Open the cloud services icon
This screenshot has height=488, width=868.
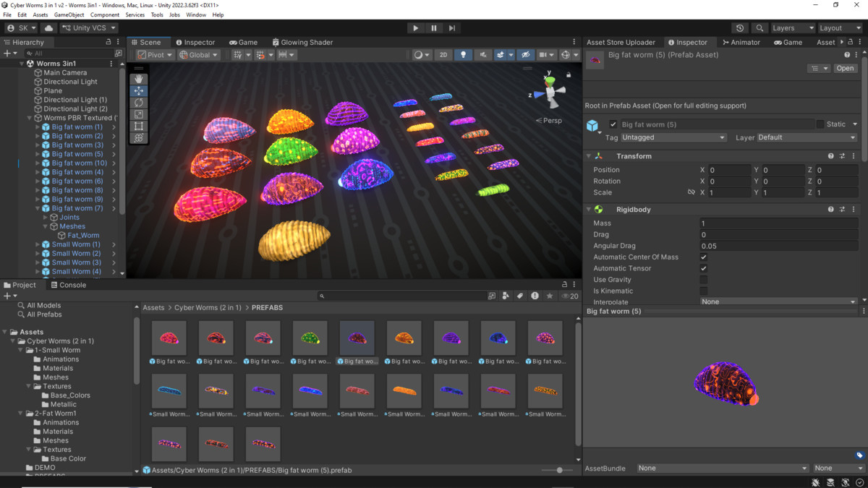coord(48,28)
